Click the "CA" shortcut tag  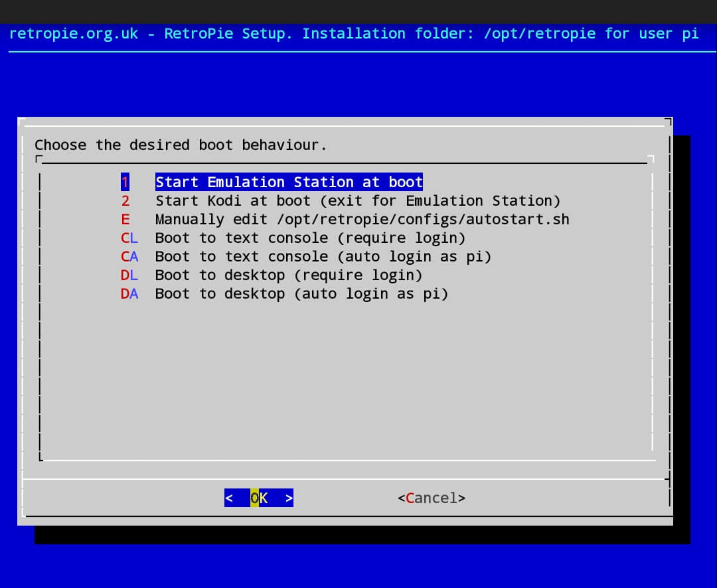coord(129,256)
